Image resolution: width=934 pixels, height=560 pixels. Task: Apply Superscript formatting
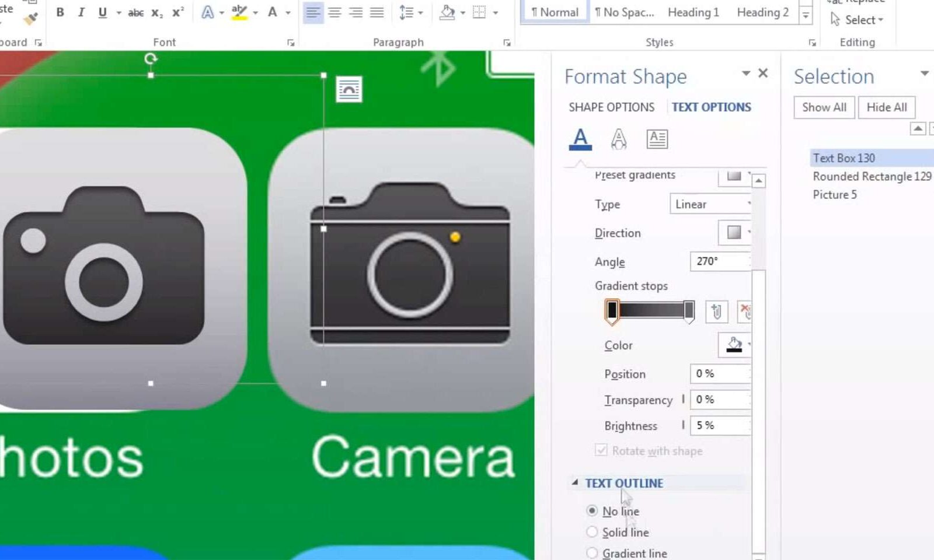click(x=178, y=12)
